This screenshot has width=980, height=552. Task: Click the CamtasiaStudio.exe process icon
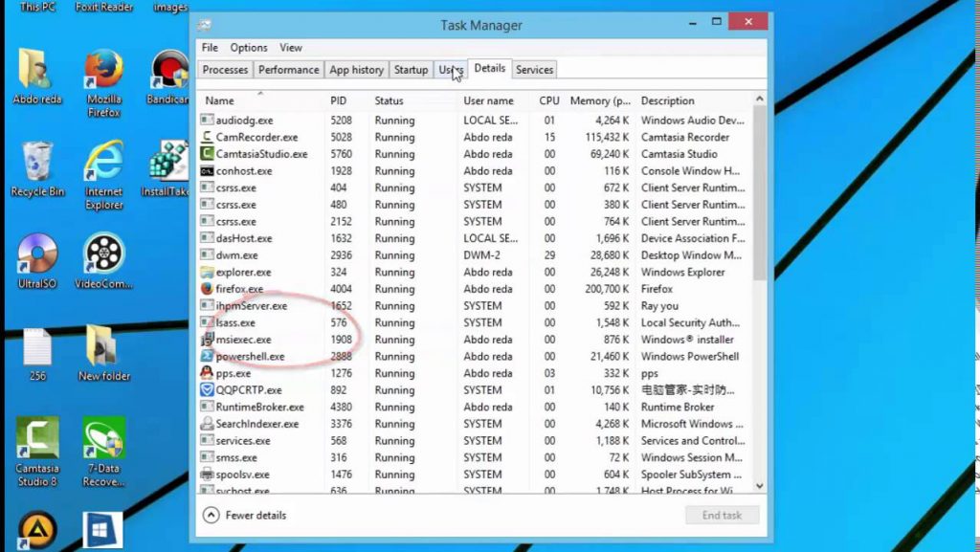207,153
